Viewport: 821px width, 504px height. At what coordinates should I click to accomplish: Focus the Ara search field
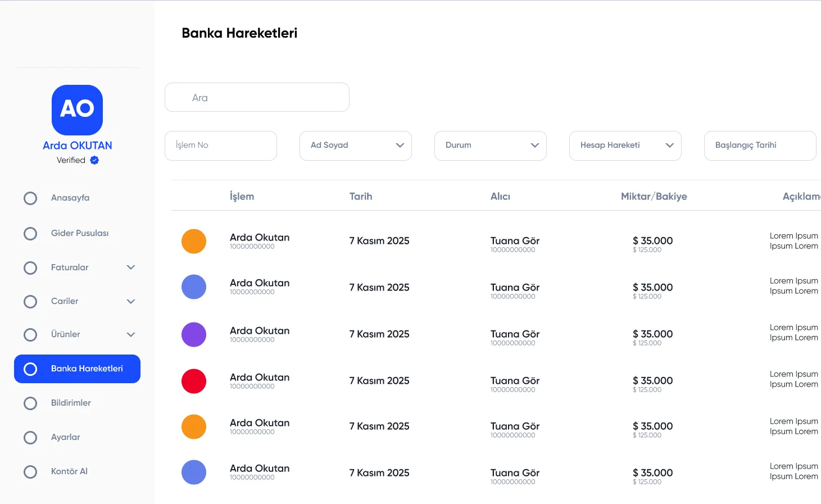point(257,98)
